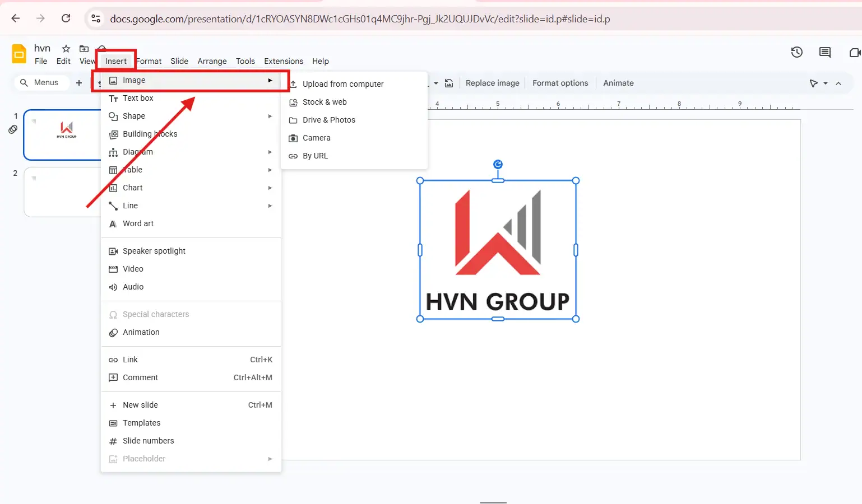The height and width of the screenshot is (504, 862).
Task: Expand the Line submenu
Action: tap(191, 206)
